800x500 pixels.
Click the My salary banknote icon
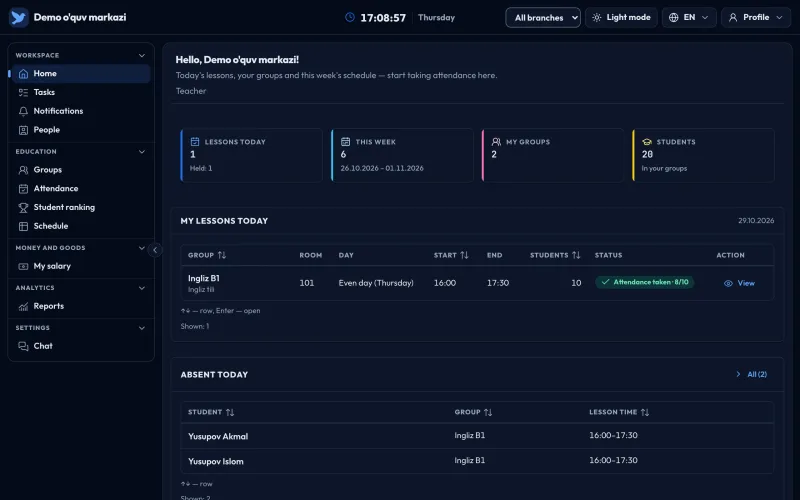click(23, 266)
